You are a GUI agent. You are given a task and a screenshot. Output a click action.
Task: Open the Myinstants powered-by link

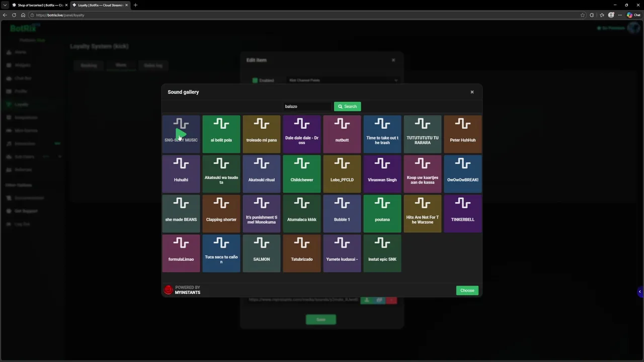(182, 290)
